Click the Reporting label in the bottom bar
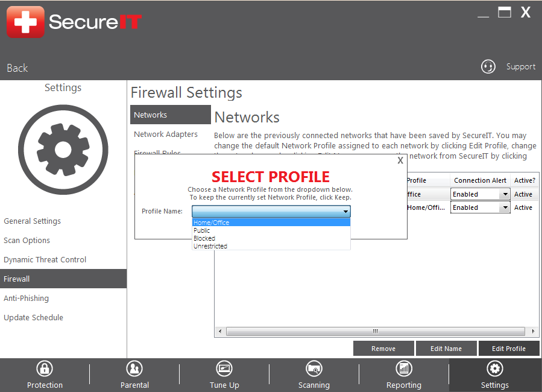542x392 pixels. coord(404,385)
